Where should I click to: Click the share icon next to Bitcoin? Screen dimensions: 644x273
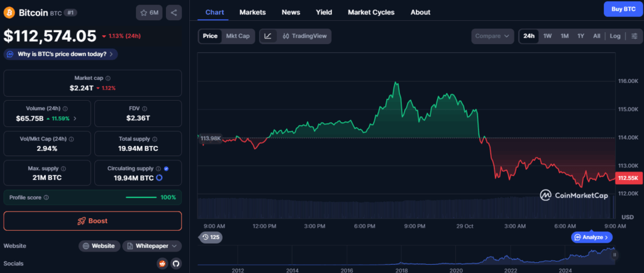pos(174,12)
